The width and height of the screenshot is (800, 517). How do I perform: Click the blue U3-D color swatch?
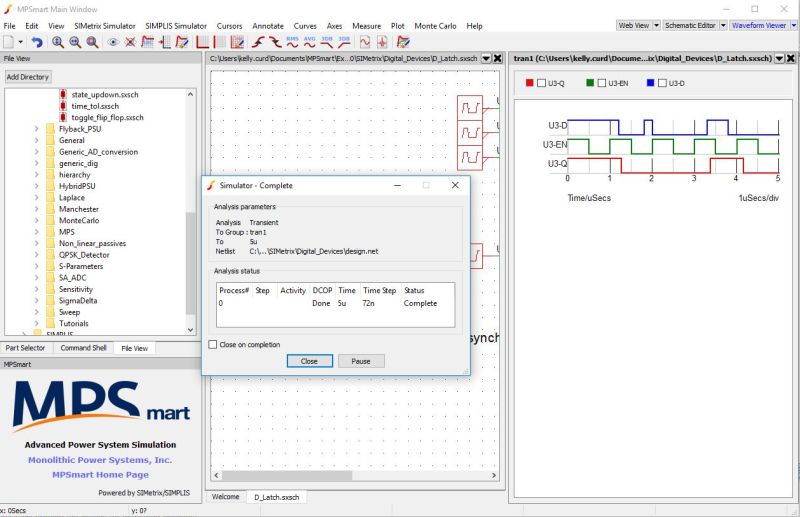[649, 83]
